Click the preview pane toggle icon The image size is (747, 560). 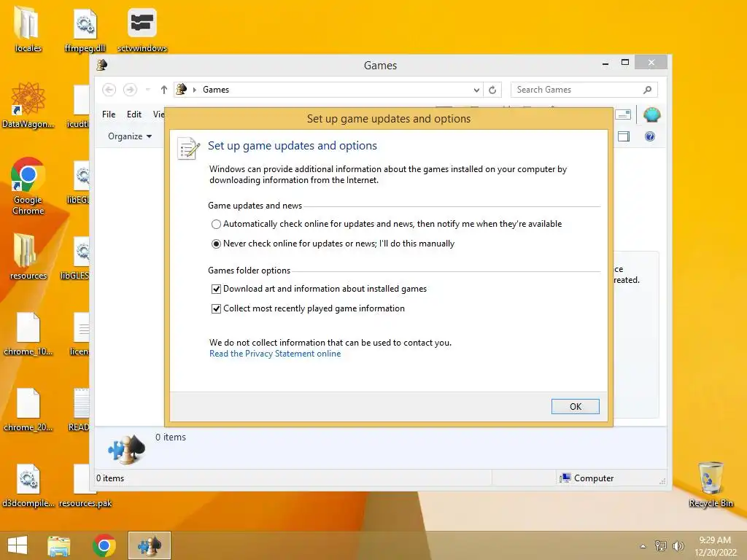click(x=623, y=136)
